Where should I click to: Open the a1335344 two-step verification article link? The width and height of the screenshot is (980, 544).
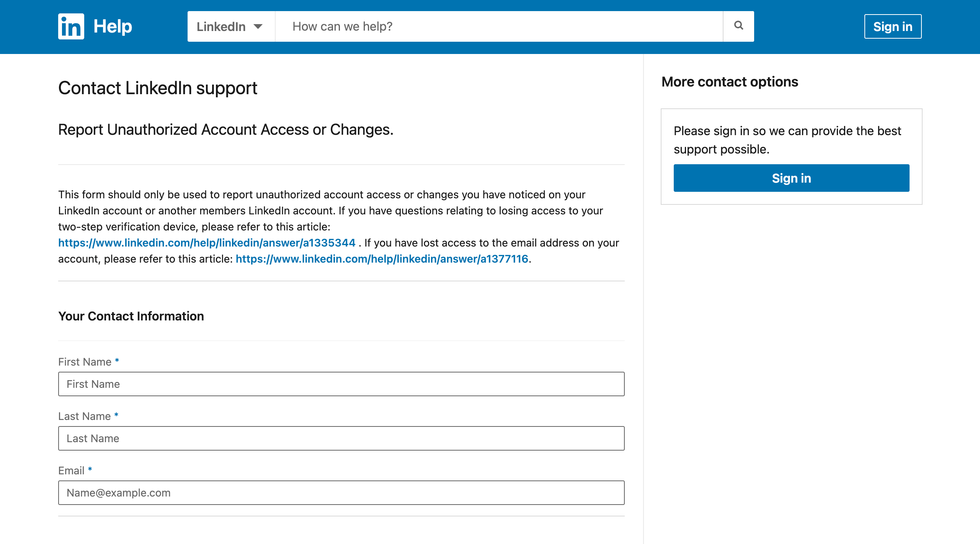[x=207, y=243]
